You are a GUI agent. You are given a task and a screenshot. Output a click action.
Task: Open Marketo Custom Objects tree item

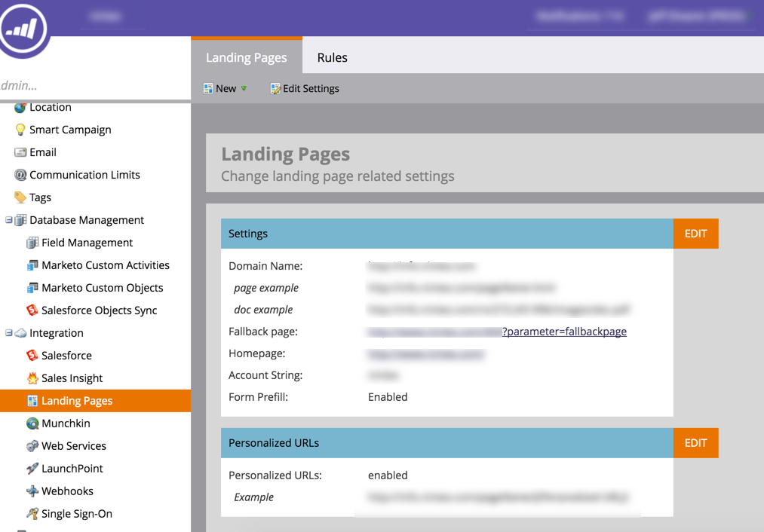pos(103,288)
